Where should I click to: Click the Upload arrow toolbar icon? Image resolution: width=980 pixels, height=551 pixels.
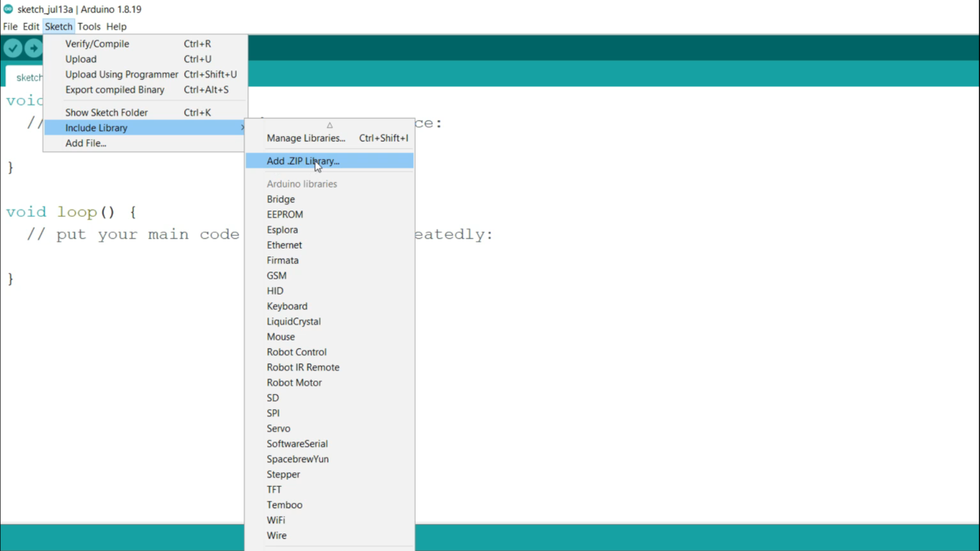pyautogui.click(x=33, y=48)
